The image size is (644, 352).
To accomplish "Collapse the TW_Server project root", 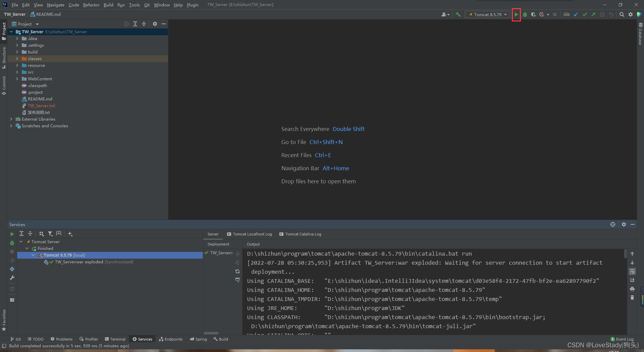I will 11,32.
